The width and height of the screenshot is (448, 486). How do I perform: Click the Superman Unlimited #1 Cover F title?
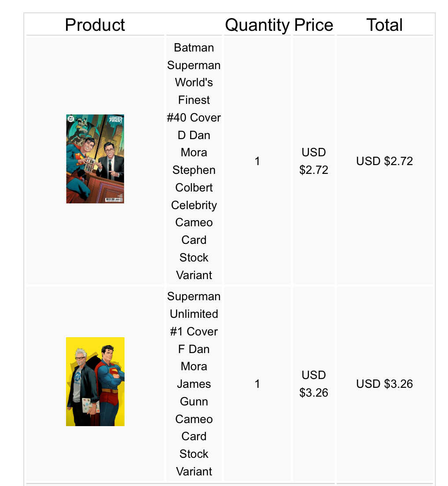[194, 384]
